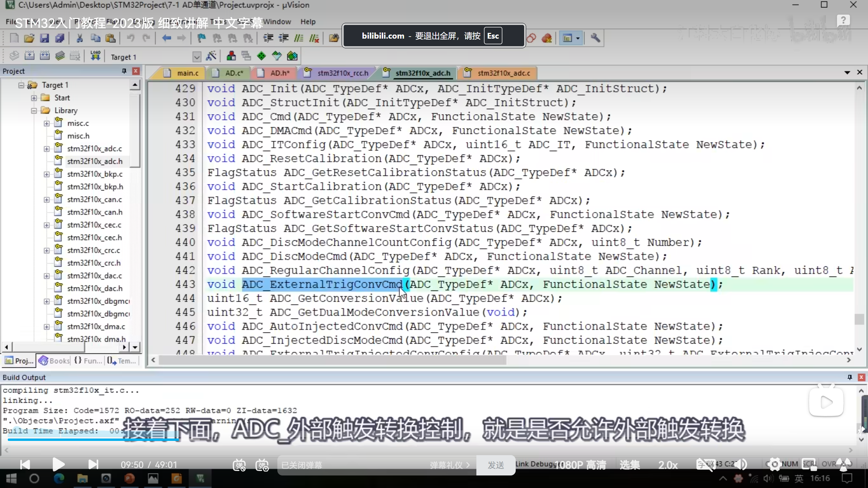Expand the misc.c tree node

46,123
